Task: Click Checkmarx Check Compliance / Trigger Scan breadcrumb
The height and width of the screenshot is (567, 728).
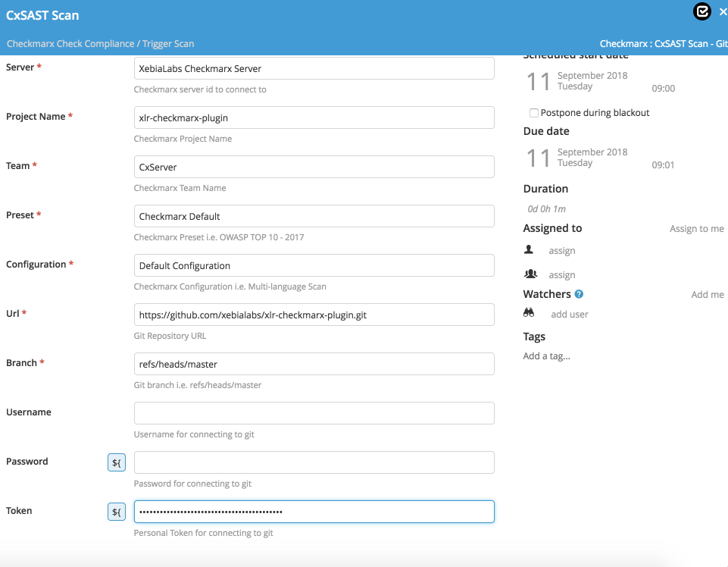Action: (100, 44)
